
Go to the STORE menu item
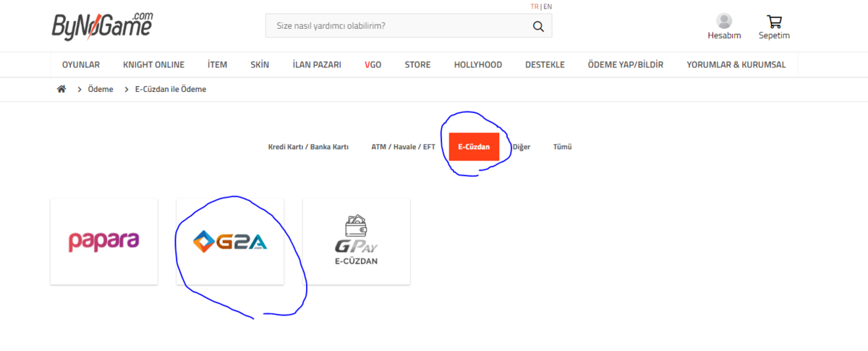417,64
